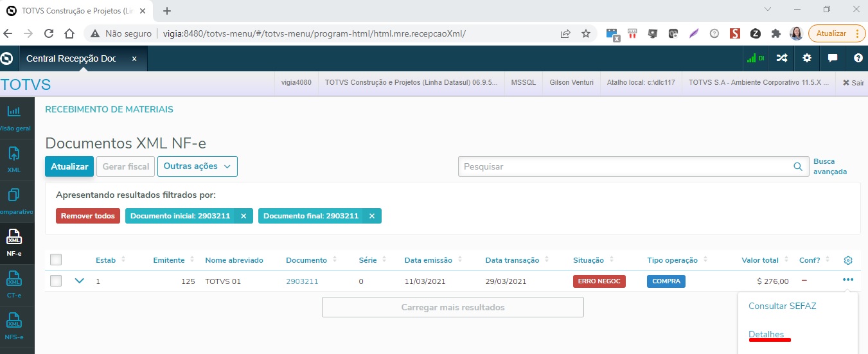The width and height of the screenshot is (868, 354).
Task: Sort by the Emitente column
Action: [x=173, y=260]
